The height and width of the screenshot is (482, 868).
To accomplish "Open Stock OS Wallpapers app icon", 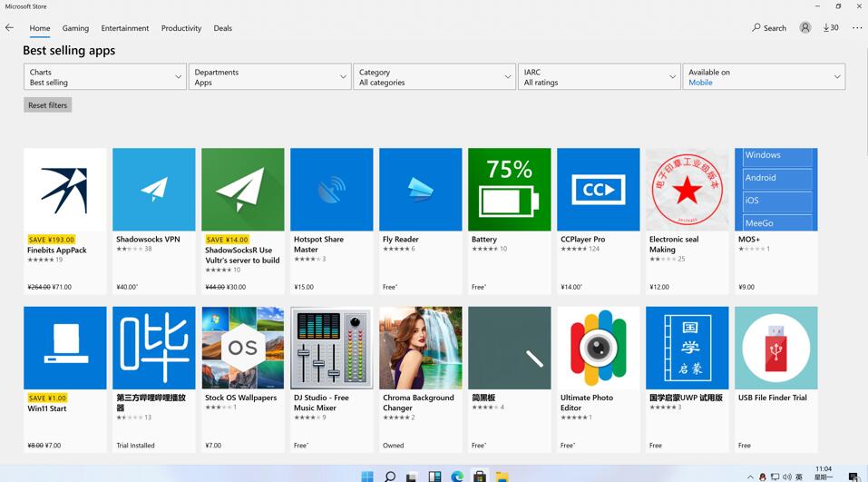I will tap(243, 348).
